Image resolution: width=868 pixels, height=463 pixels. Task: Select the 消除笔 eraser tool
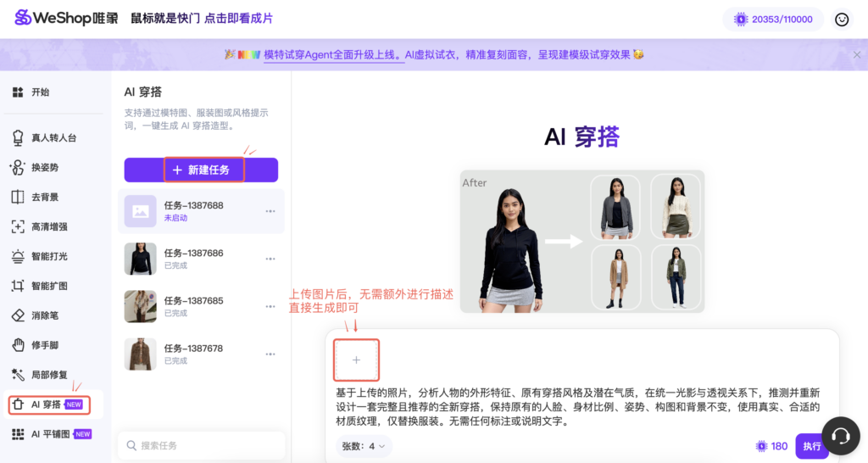pos(44,315)
